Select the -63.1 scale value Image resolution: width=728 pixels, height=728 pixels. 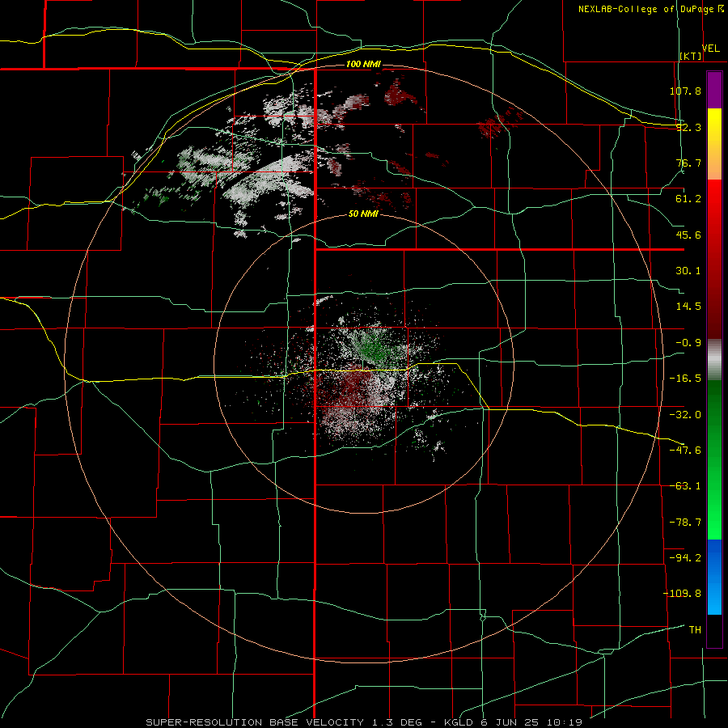pyautogui.click(x=685, y=486)
